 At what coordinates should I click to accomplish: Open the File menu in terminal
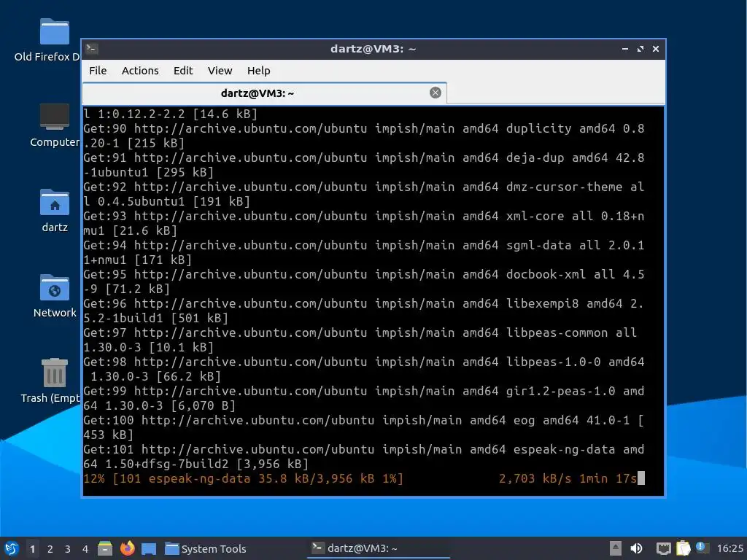click(x=98, y=71)
